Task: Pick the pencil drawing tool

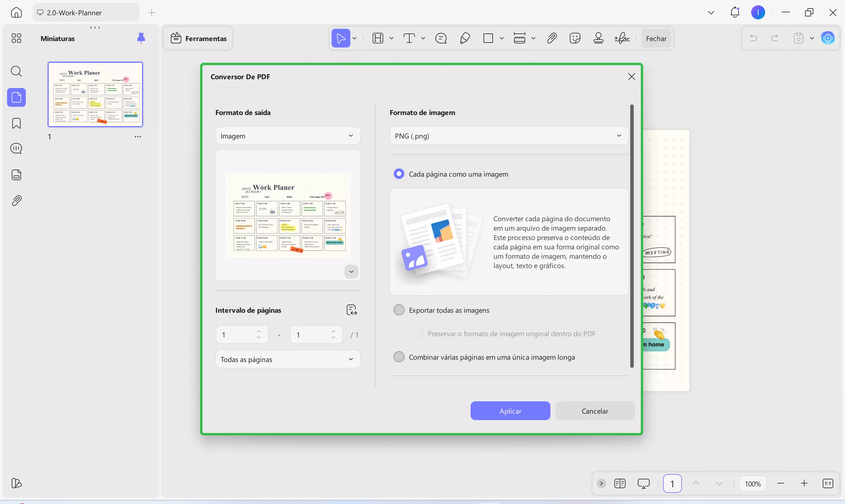Action: click(x=465, y=38)
